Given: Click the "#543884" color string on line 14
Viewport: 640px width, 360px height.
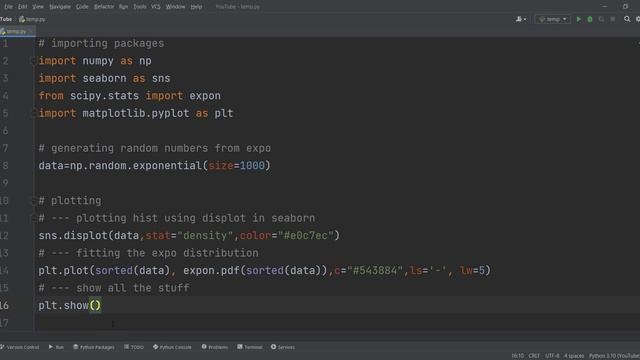Looking at the screenshot, I should [375, 270].
